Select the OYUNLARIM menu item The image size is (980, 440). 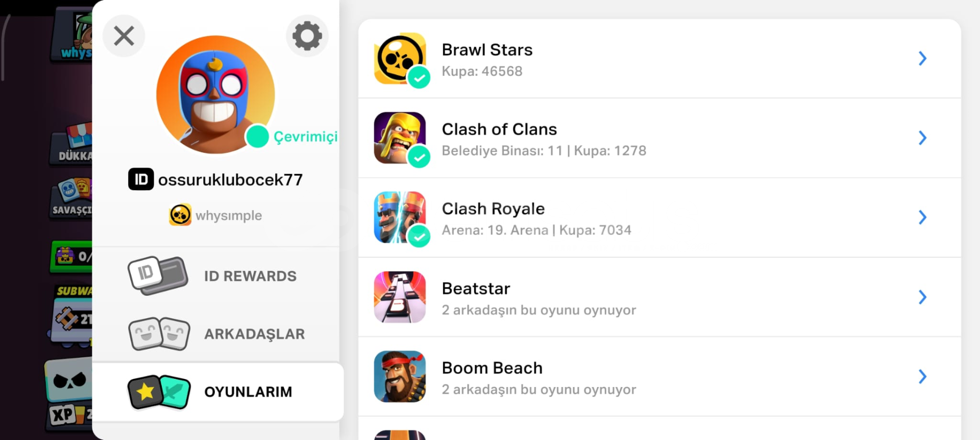[218, 392]
